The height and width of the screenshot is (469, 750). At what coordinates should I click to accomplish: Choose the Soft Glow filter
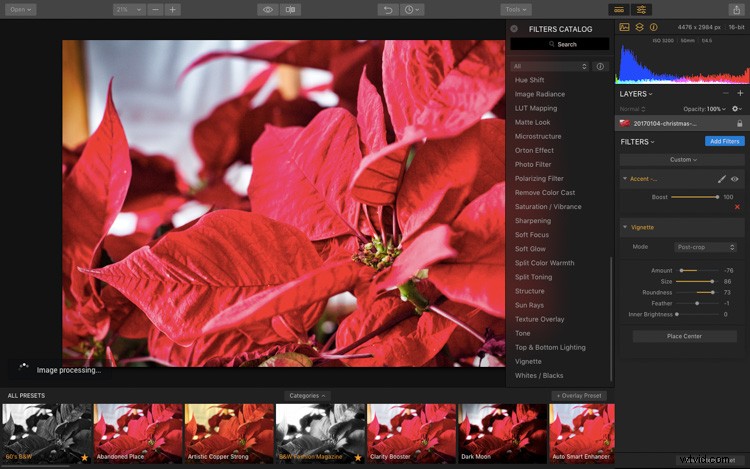click(x=530, y=249)
